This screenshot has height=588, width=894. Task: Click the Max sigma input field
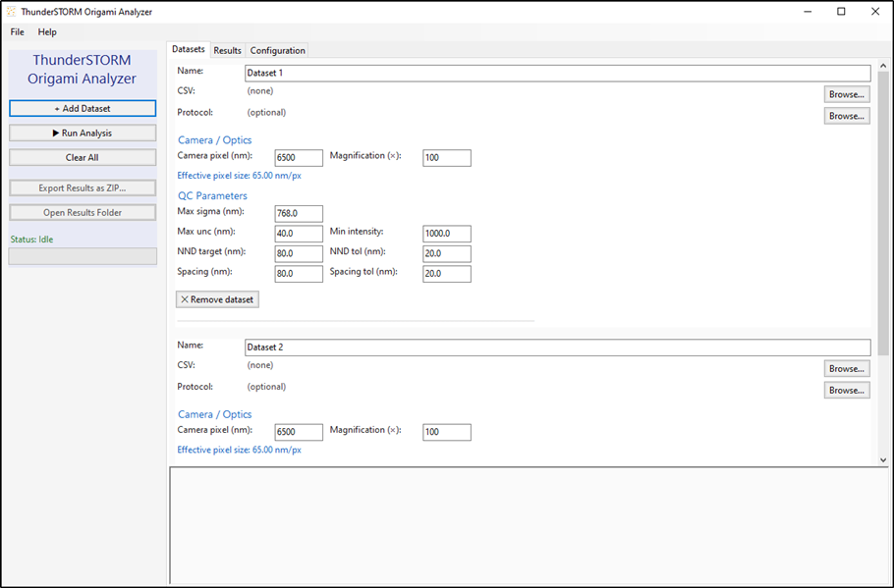point(299,214)
